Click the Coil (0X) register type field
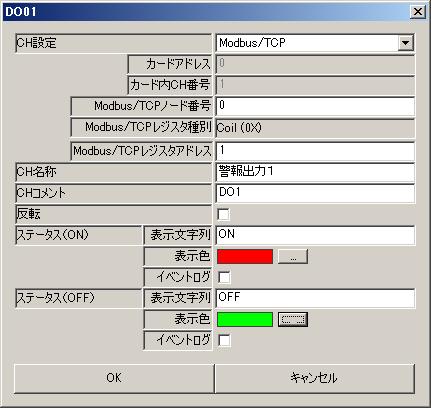 tap(315, 128)
